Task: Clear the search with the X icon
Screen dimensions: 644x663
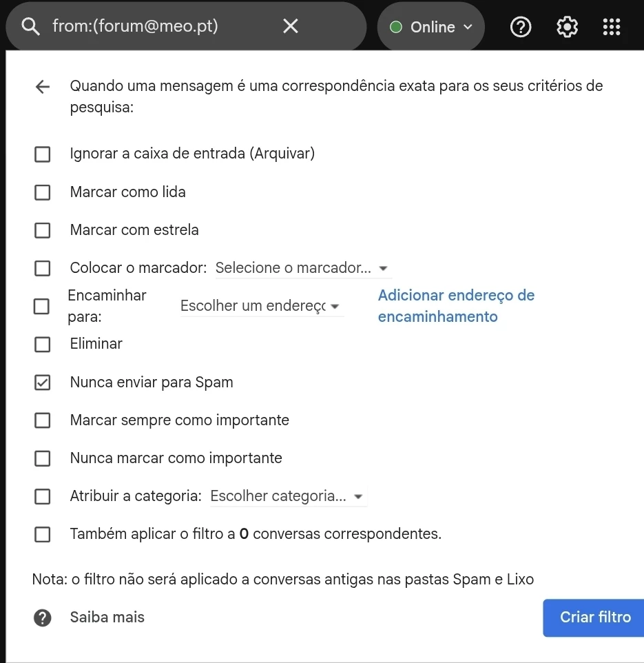Action: [x=290, y=26]
